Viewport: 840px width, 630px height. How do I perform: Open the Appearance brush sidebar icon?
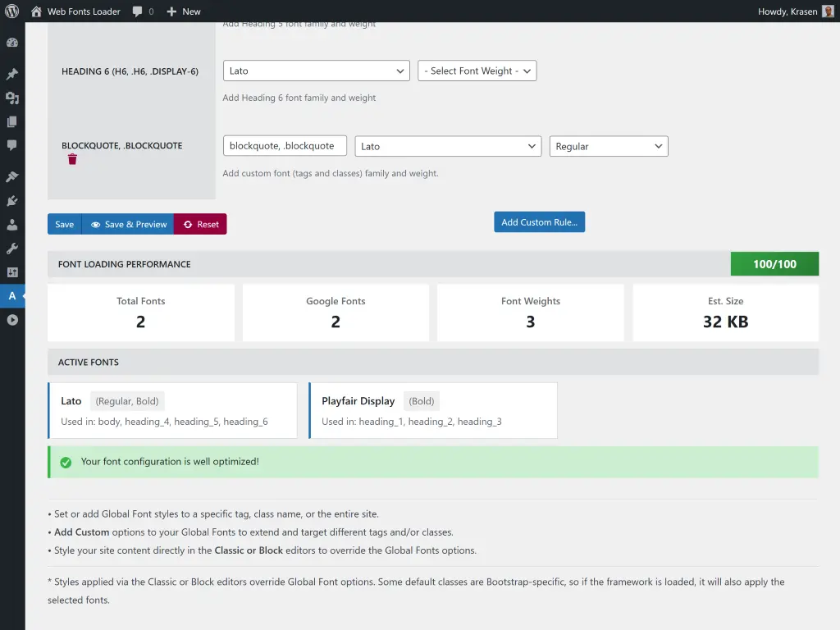(x=12, y=176)
